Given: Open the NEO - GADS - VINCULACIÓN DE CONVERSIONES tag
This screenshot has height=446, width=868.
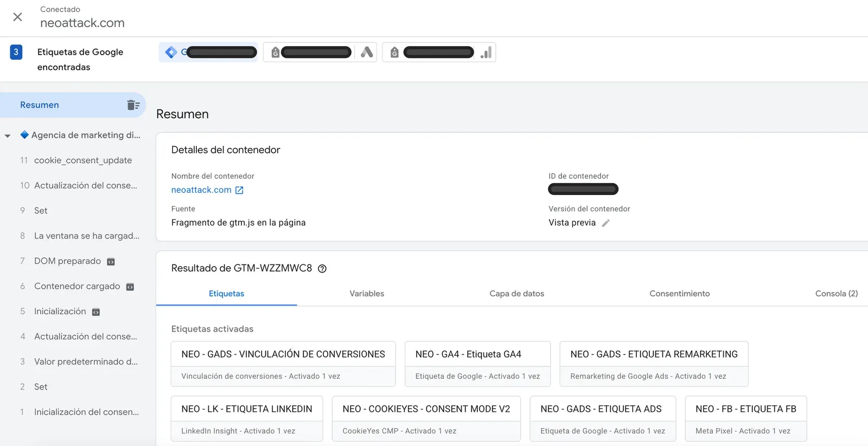Looking at the screenshot, I should pos(283,364).
